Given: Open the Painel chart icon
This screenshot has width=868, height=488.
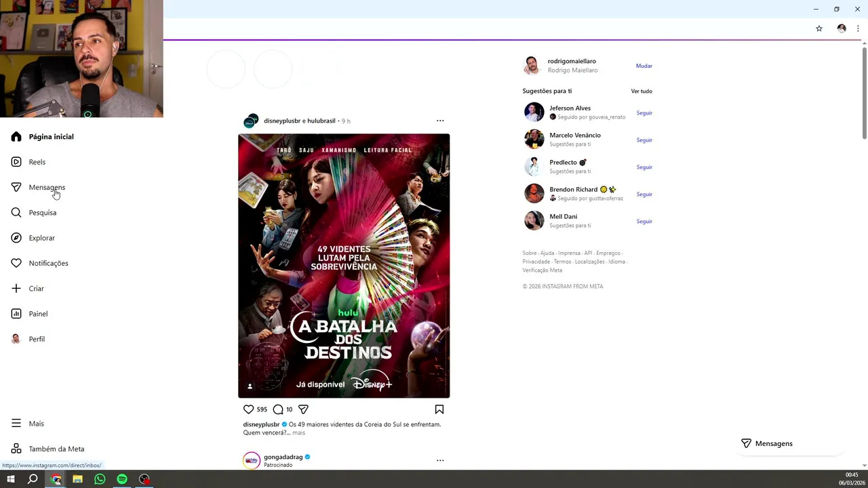Looking at the screenshot, I should click(x=16, y=314).
